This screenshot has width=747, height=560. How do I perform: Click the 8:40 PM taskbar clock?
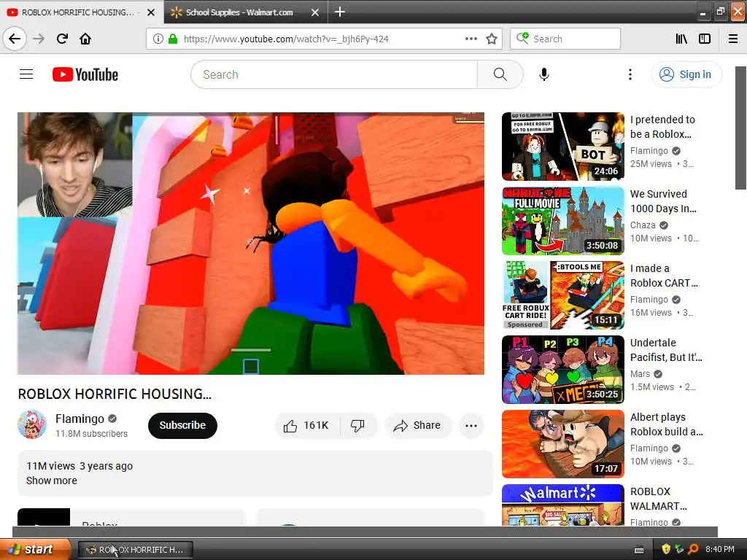[x=720, y=549]
